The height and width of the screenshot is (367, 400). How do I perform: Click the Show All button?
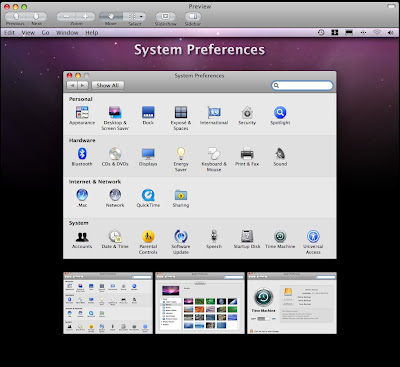pos(108,85)
